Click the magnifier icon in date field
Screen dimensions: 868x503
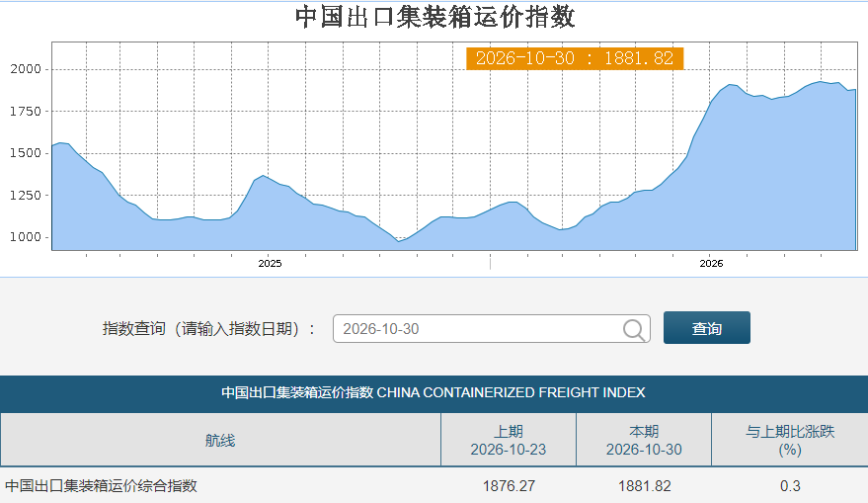click(633, 330)
